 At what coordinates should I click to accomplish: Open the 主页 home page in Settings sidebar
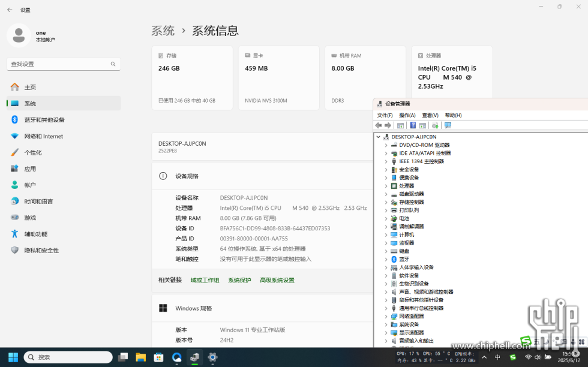64,88
